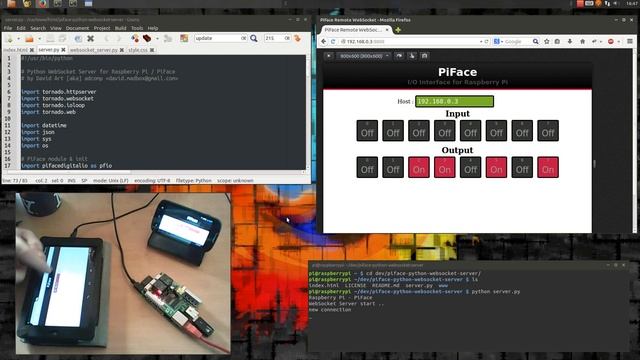Click Geany's Execute gears icon
This screenshot has height=360, width=640.
[168, 38]
